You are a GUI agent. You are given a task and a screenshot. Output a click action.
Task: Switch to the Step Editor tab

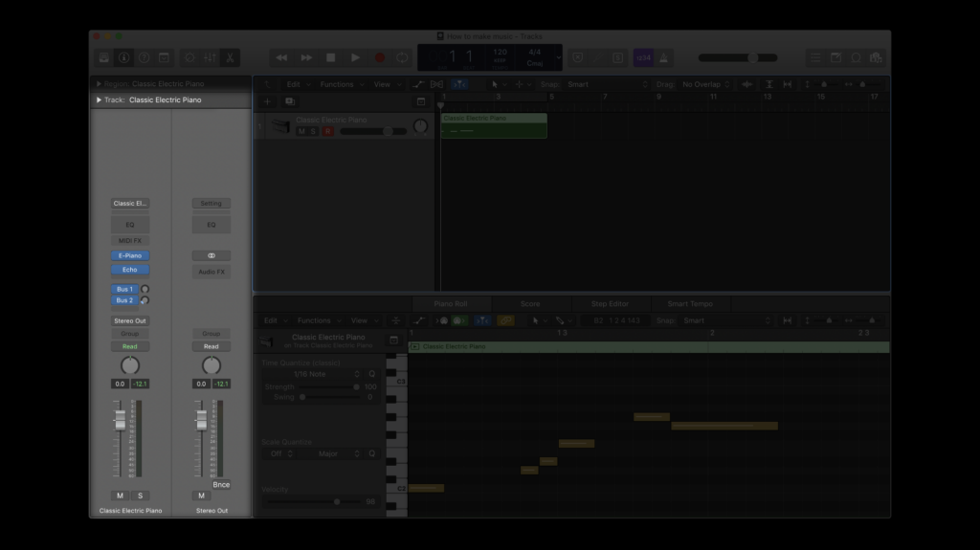point(610,304)
